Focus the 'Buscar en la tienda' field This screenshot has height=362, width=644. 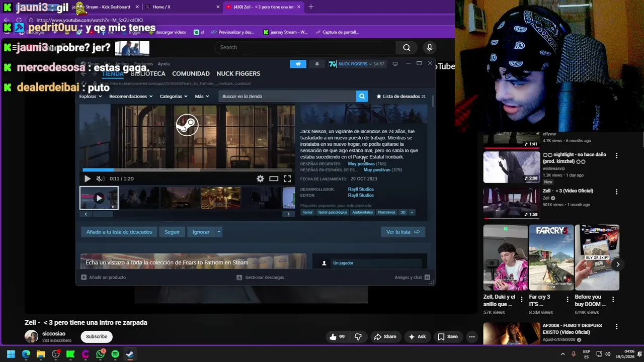coord(287,96)
